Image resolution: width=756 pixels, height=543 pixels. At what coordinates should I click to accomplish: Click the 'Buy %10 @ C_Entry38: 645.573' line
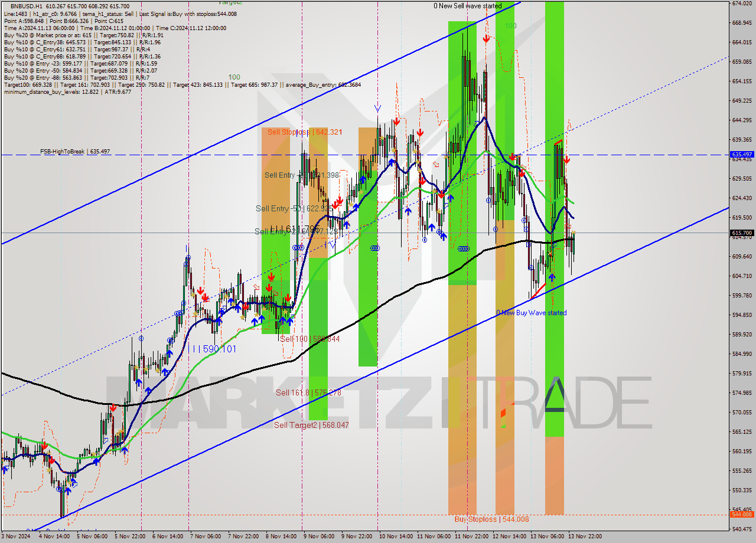pos(82,42)
